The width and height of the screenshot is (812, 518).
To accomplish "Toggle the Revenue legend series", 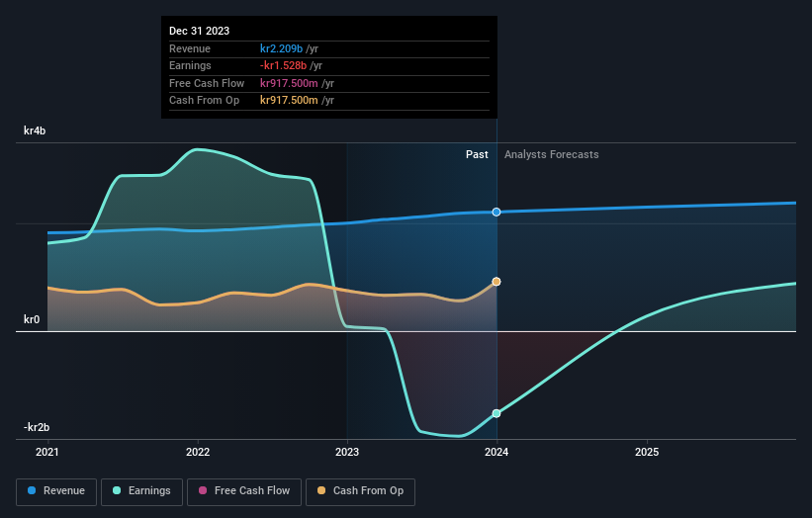I will [x=56, y=491].
